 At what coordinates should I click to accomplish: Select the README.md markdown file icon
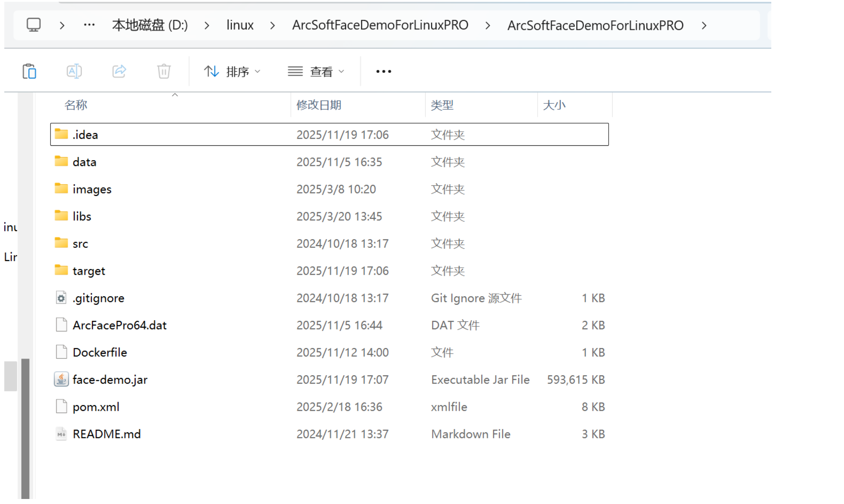click(61, 434)
